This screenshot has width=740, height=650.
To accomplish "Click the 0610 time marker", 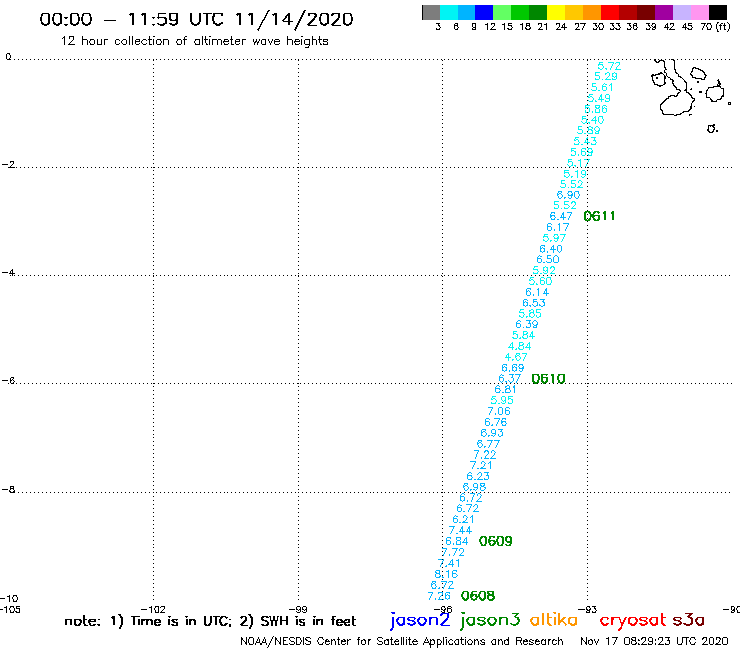I will pyautogui.click(x=548, y=379).
